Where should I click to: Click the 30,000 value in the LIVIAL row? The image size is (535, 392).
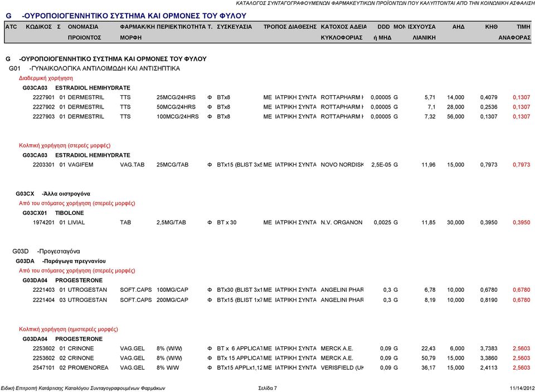[455, 223]
